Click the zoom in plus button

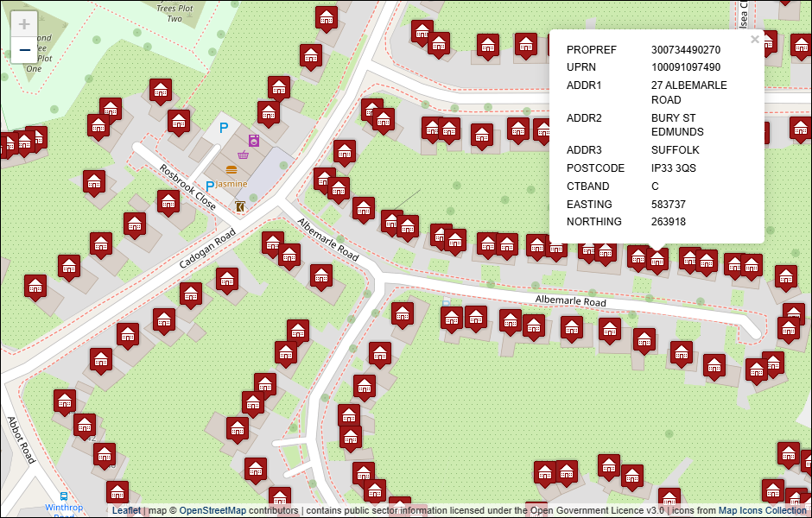[24, 24]
